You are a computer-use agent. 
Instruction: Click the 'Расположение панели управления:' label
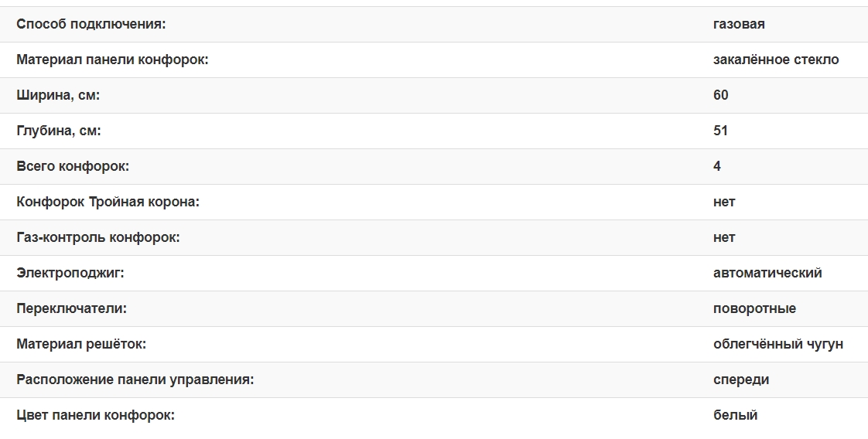coord(135,379)
